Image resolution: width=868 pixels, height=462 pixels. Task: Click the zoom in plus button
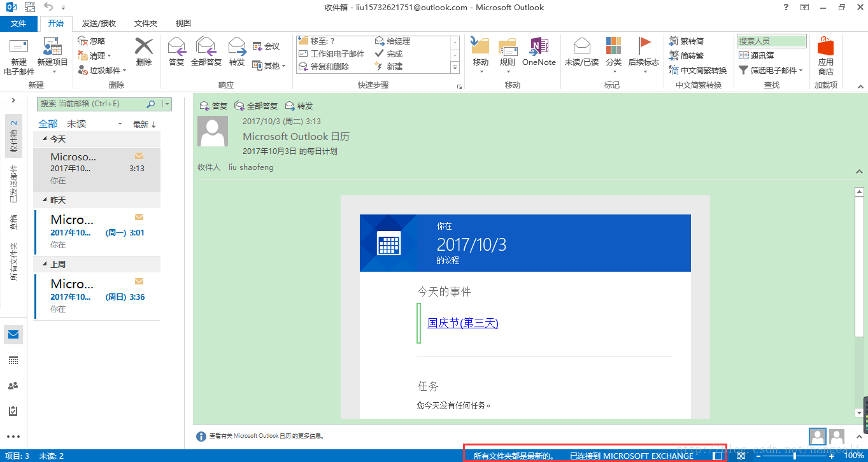point(832,456)
